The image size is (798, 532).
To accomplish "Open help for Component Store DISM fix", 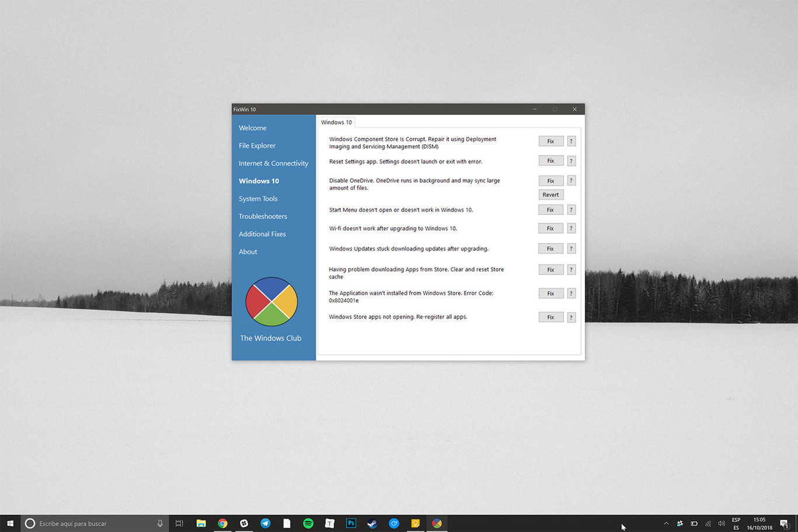I will tap(571, 141).
